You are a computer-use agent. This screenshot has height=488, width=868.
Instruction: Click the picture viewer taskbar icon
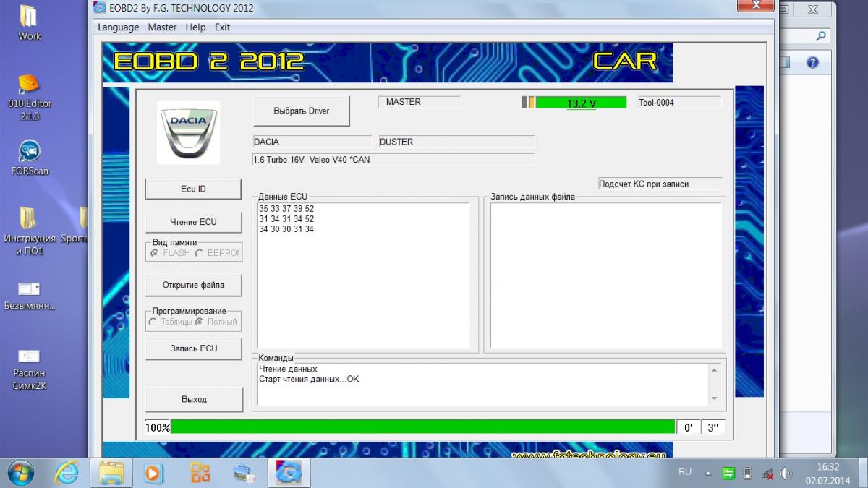click(244, 473)
